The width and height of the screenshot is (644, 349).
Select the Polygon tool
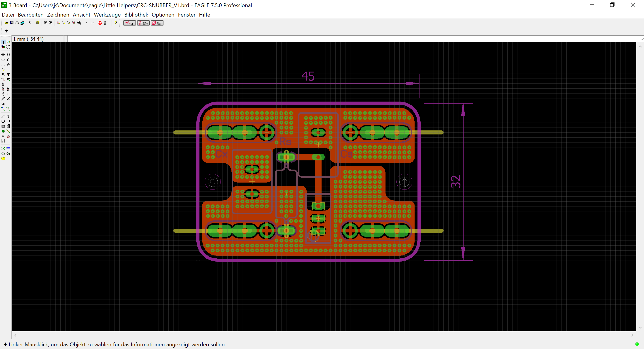click(8, 126)
